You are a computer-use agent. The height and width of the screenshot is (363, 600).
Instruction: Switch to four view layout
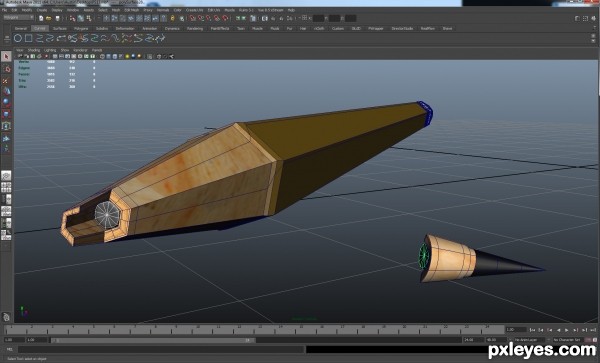pyautogui.click(x=6, y=187)
